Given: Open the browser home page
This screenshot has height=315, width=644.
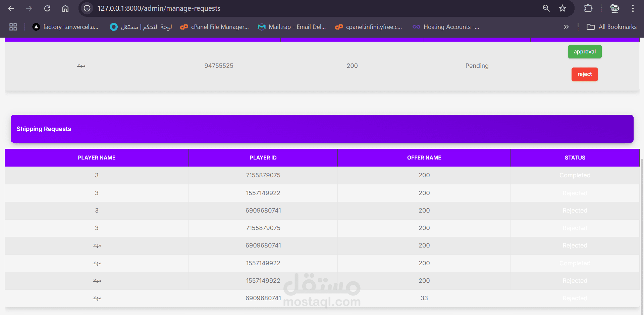Looking at the screenshot, I should (65, 8).
